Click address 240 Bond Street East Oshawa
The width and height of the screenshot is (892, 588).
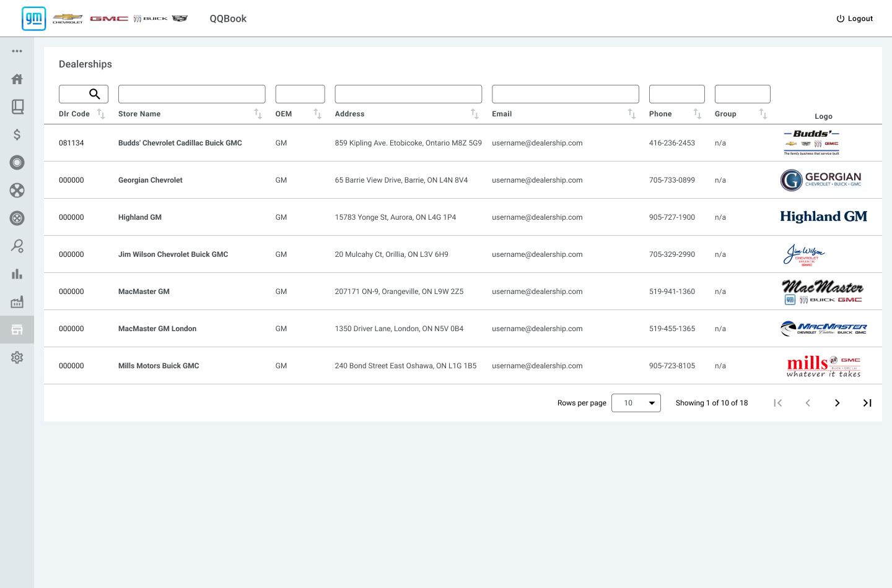click(406, 366)
